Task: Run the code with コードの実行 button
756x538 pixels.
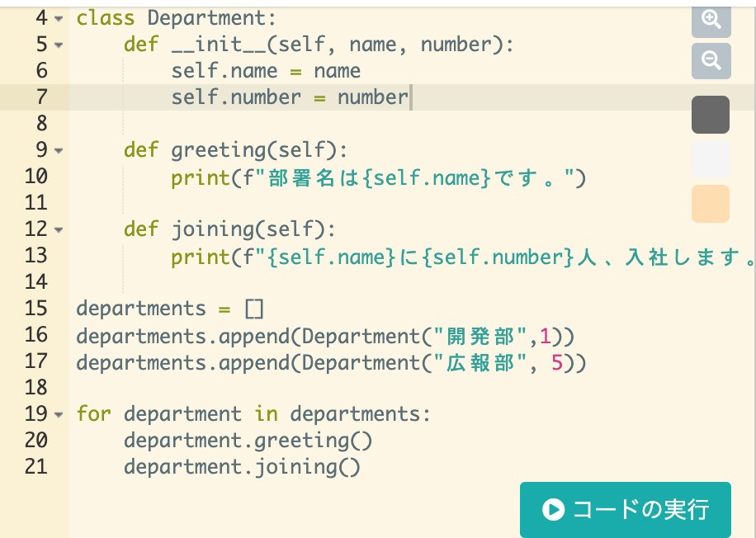Action: (626, 509)
